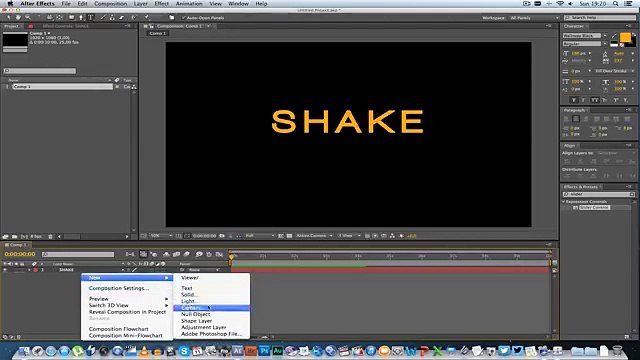Open the 1 View layout dropdown
Screen dimensions: 640x360
point(349,236)
